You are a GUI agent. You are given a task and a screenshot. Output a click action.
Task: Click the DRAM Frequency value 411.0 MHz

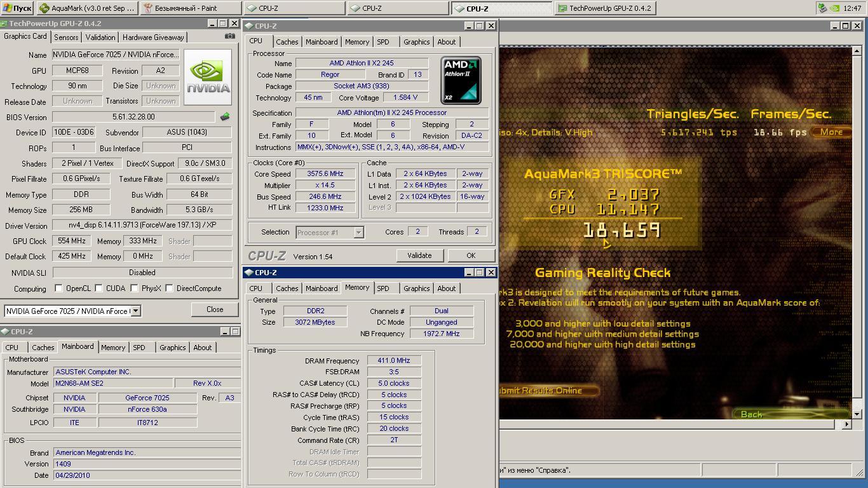394,361
